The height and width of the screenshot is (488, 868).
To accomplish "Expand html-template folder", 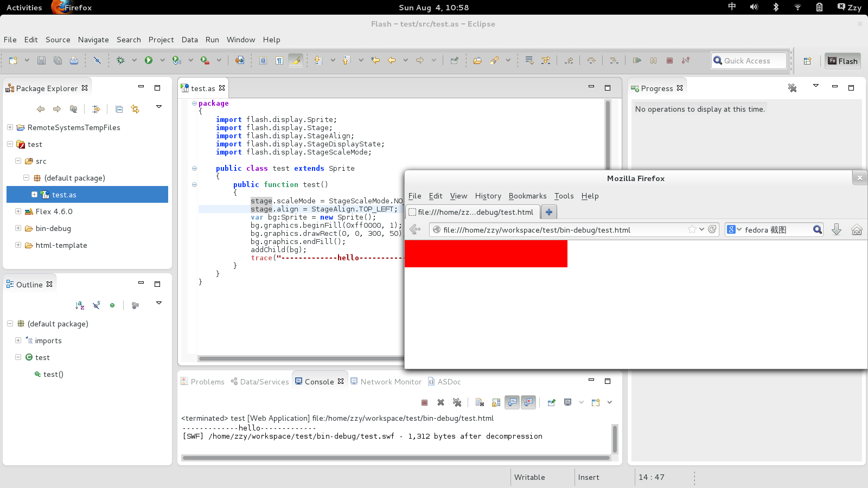I will tap(18, 245).
